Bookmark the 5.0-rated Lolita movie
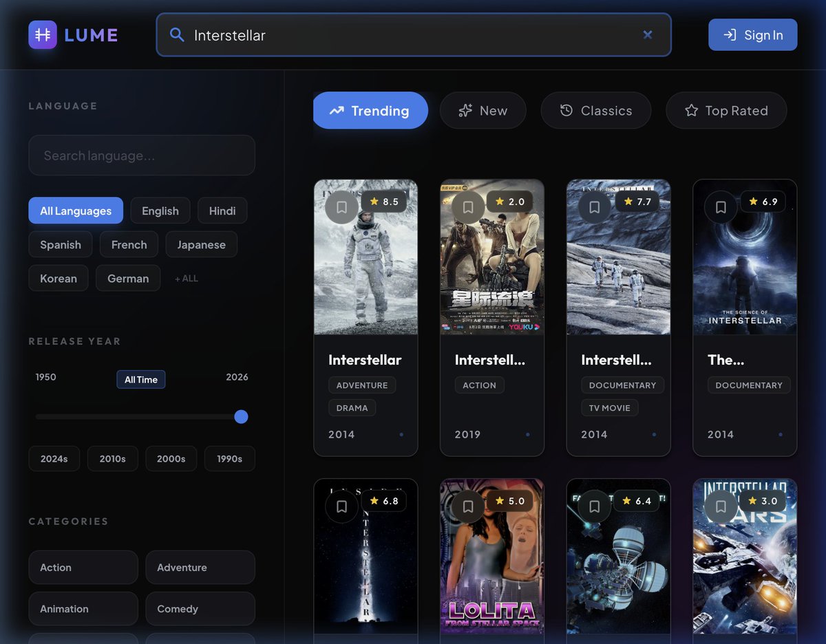Image resolution: width=826 pixels, height=644 pixels. coord(468,506)
